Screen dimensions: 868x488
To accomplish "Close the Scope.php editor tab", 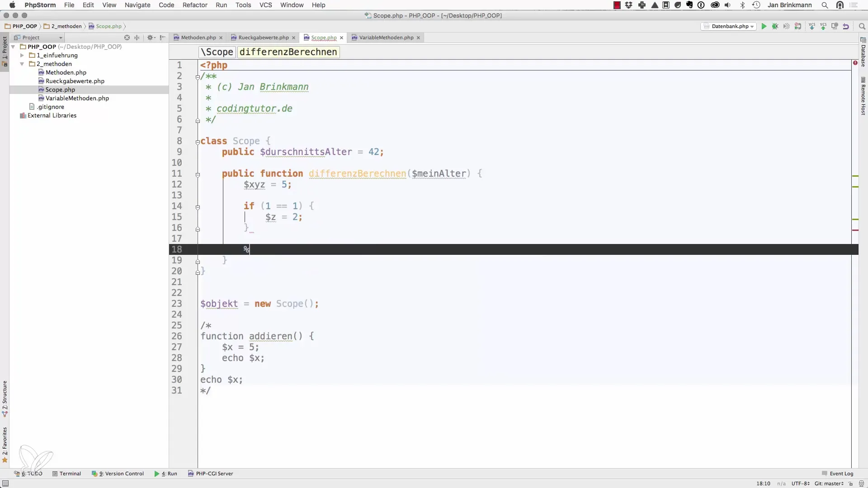I will [x=341, y=38].
